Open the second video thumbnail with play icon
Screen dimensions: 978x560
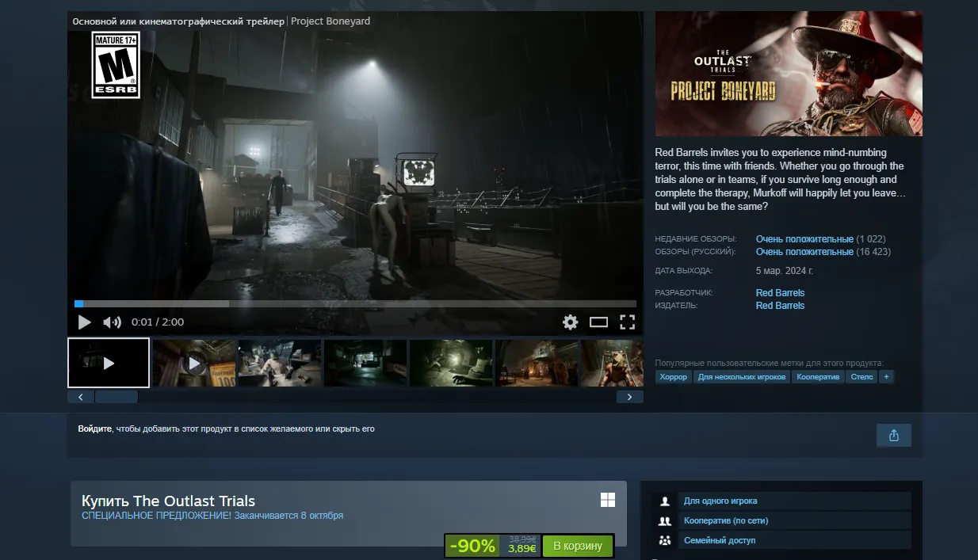[x=194, y=364]
